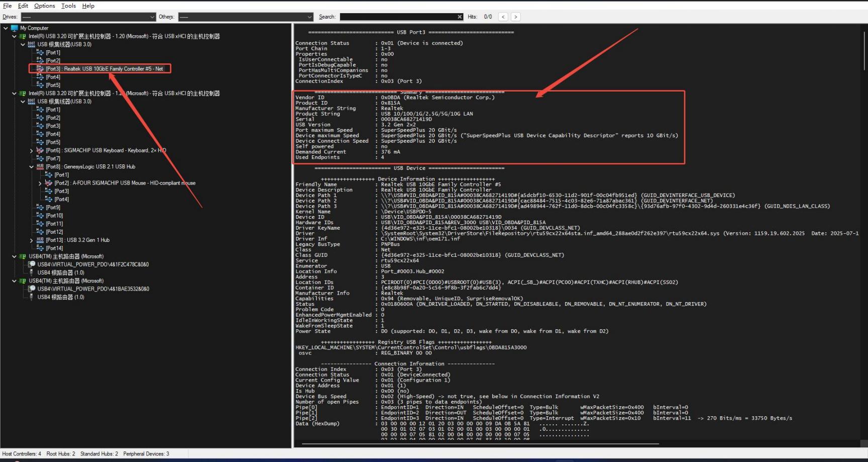Click the SIGMACHIP USB Keyboard device icon
The height and width of the screenshot is (462, 868).
coord(40,150)
